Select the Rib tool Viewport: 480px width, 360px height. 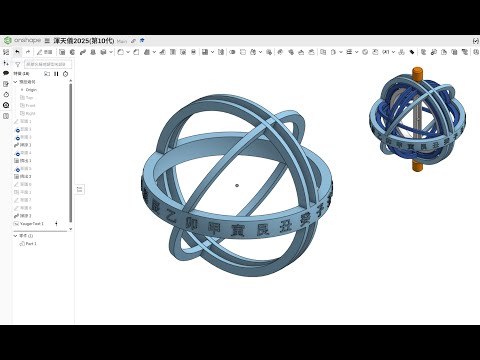click(163, 52)
